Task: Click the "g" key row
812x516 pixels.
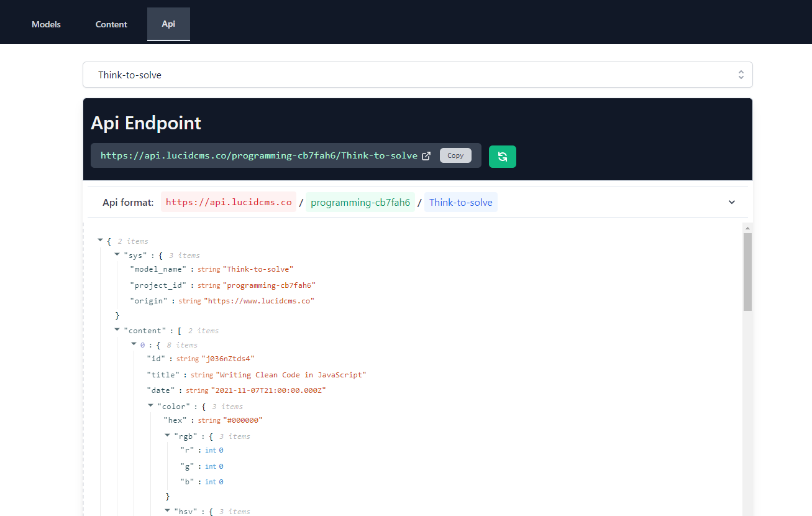Action: click(201, 466)
